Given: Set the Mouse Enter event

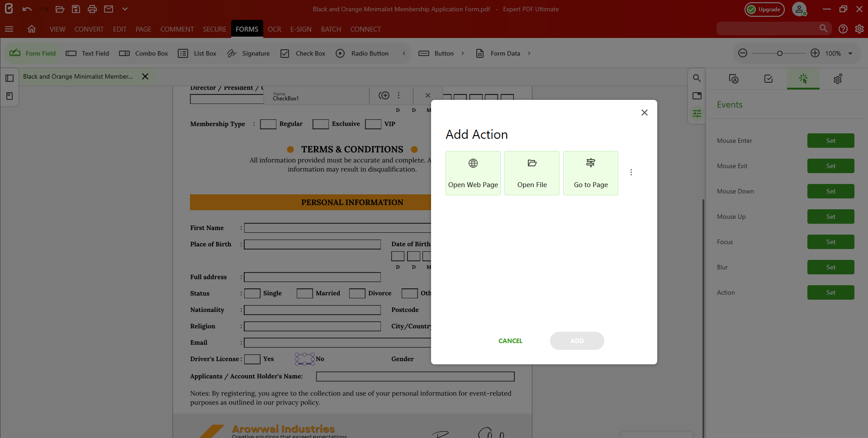Looking at the screenshot, I should pyautogui.click(x=830, y=140).
